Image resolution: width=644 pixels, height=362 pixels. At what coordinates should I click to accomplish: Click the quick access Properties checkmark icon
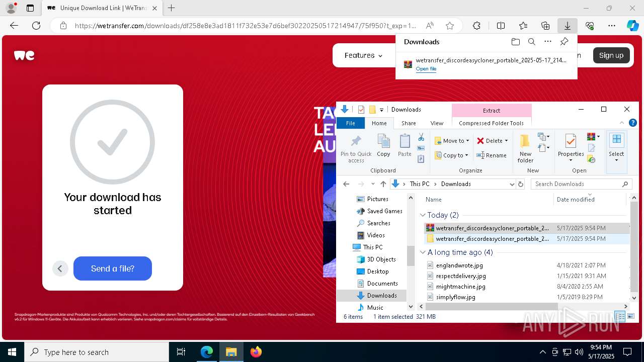click(x=361, y=110)
